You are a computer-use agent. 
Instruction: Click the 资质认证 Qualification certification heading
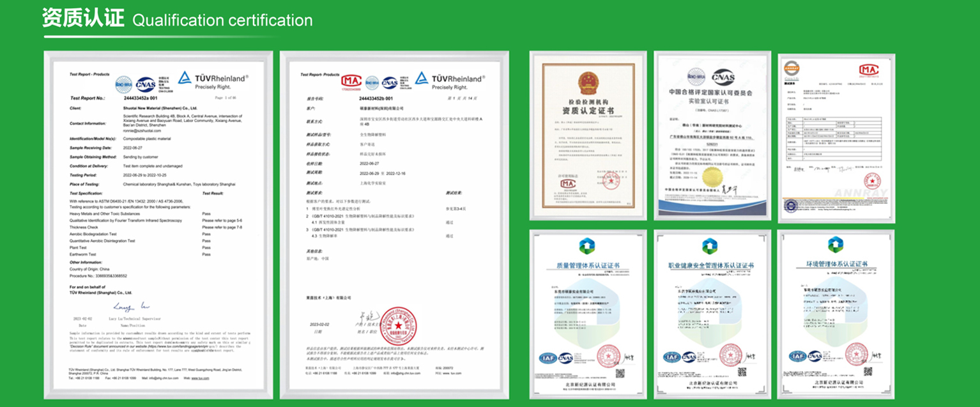pyautogui.click(x=177, y=19)
